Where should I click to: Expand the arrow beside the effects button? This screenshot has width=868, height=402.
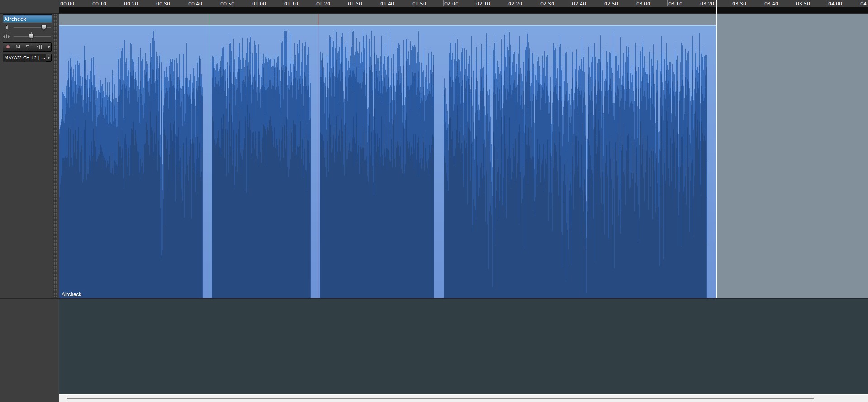coord(48,47)
